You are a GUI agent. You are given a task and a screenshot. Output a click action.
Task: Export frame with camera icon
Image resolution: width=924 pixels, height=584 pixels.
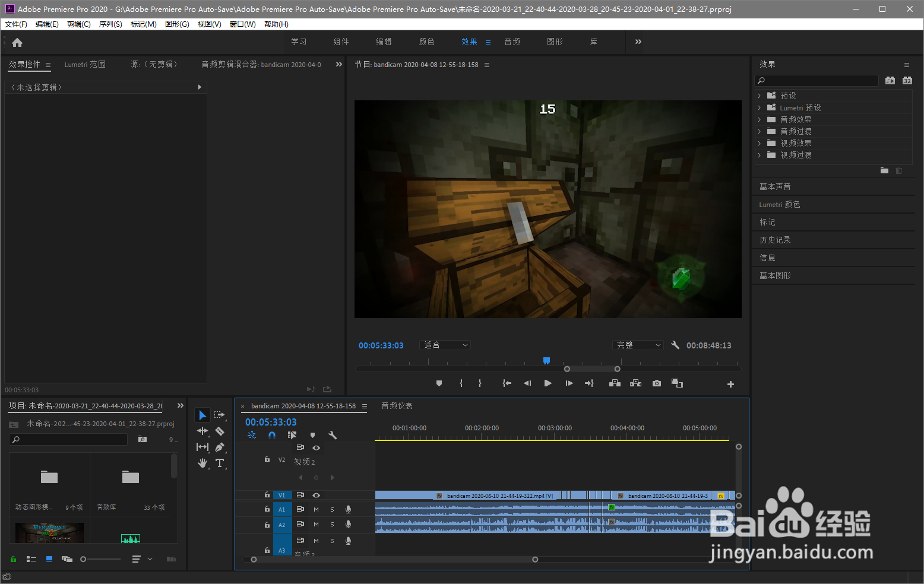point(657,383)
